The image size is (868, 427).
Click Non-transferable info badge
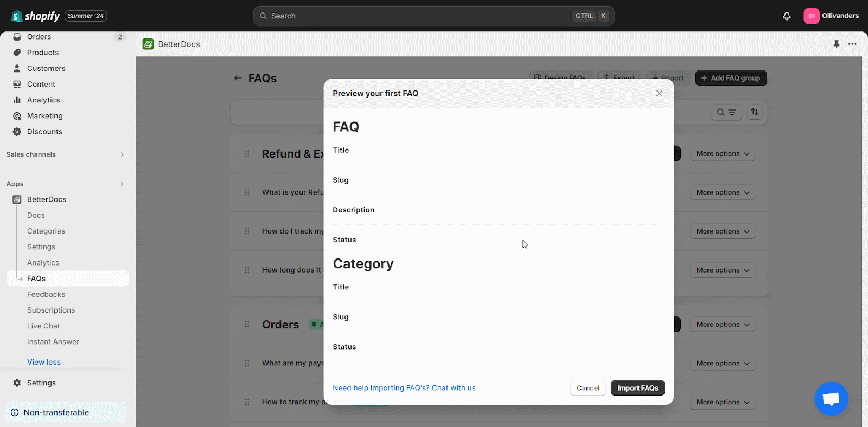65,412
